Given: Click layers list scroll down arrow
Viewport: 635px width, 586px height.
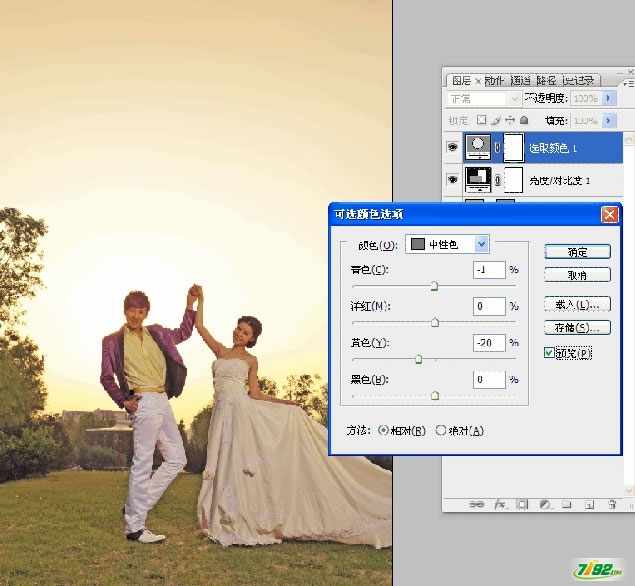Looking at the screenshot, I should click(629, 491).
